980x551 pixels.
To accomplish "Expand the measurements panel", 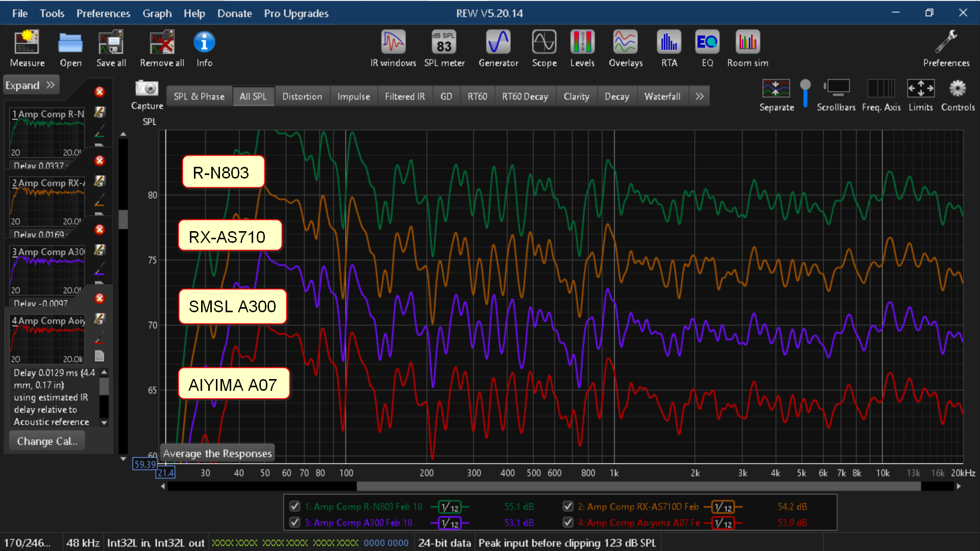I will tap(31, 85).
